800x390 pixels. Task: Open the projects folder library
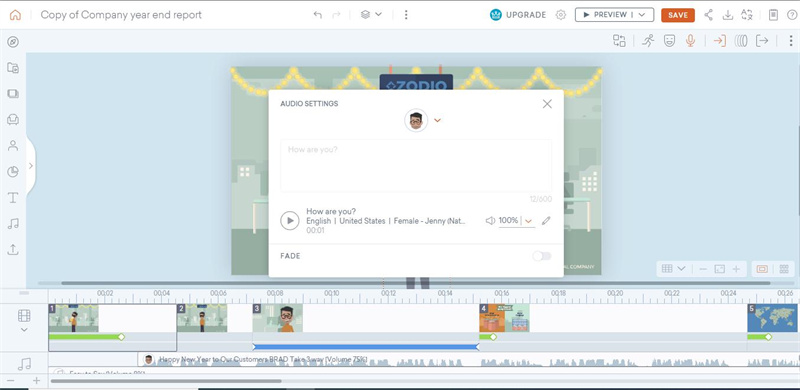tap(13, 67)
